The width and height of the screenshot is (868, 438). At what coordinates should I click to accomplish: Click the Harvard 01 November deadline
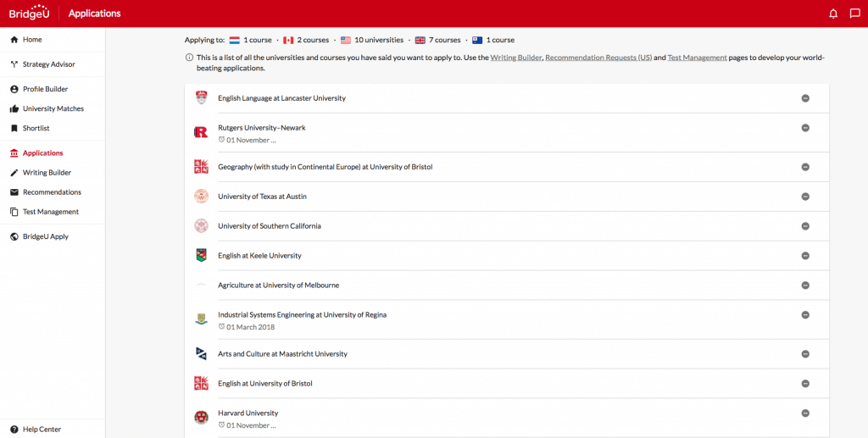(x=247, y=425)
